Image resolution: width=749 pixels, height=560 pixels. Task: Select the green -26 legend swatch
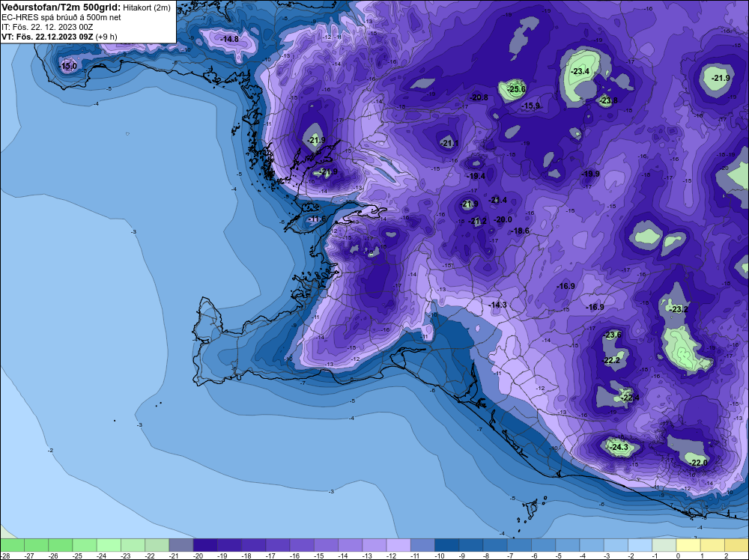pyautogui.click(x=61, y=545)
